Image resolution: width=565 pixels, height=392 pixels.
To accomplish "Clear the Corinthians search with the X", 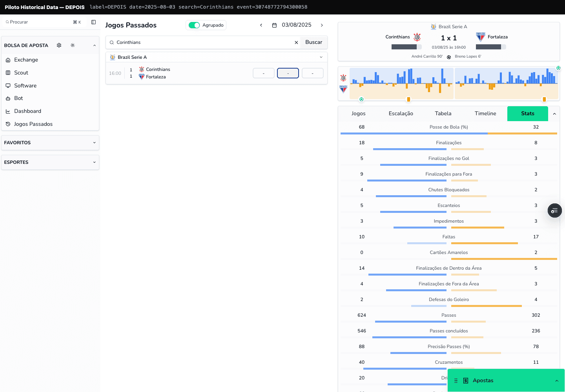I will [296, 42].
